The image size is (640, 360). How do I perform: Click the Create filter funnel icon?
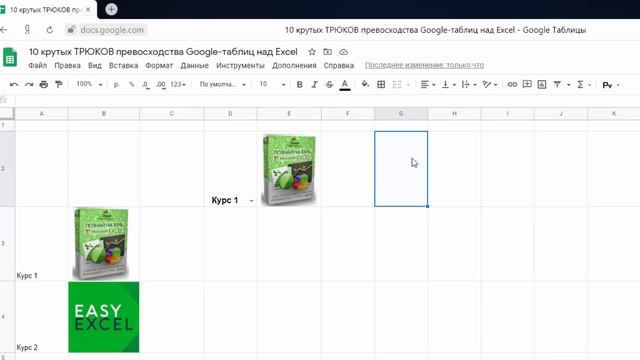[x=557, y=84]
